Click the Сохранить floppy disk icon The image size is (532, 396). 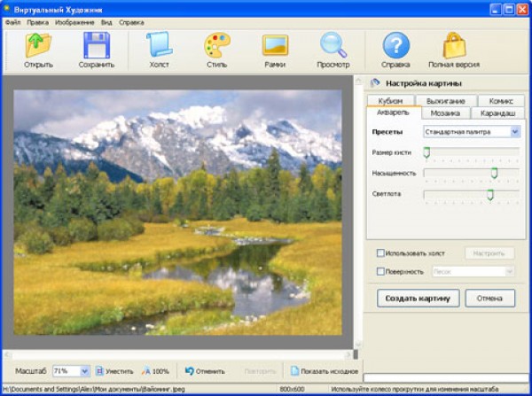click(96, 45)
